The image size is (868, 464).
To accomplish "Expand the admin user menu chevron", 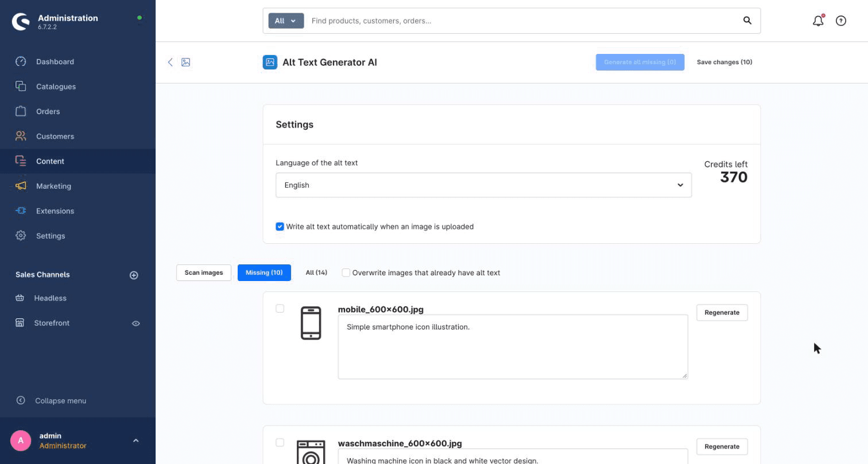I will 135,440.
